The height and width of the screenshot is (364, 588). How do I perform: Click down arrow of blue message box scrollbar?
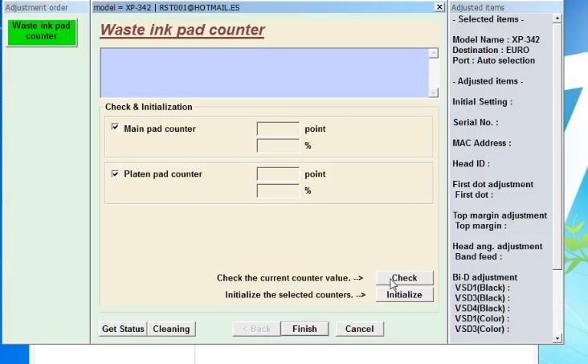click(433, 92)
